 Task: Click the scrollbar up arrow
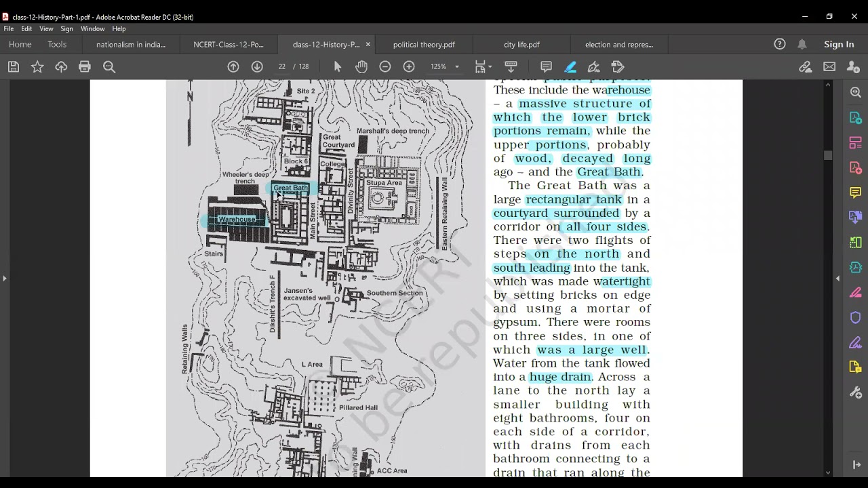827,85
